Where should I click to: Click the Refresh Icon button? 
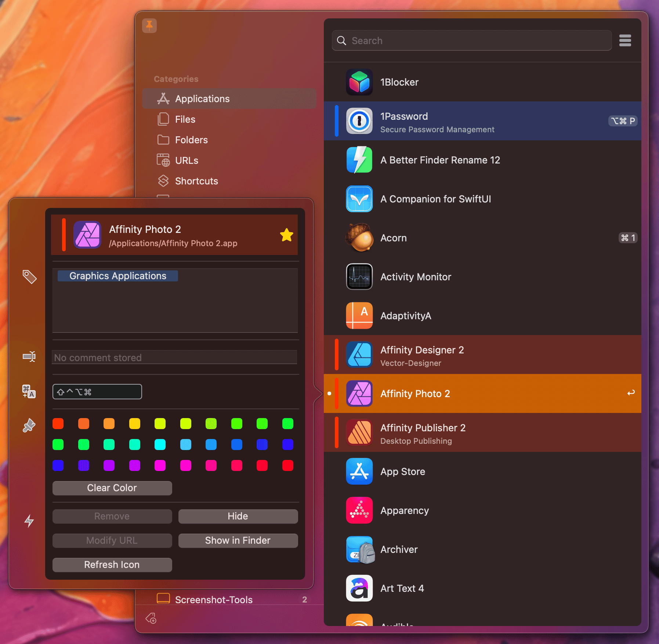[112, 565]
